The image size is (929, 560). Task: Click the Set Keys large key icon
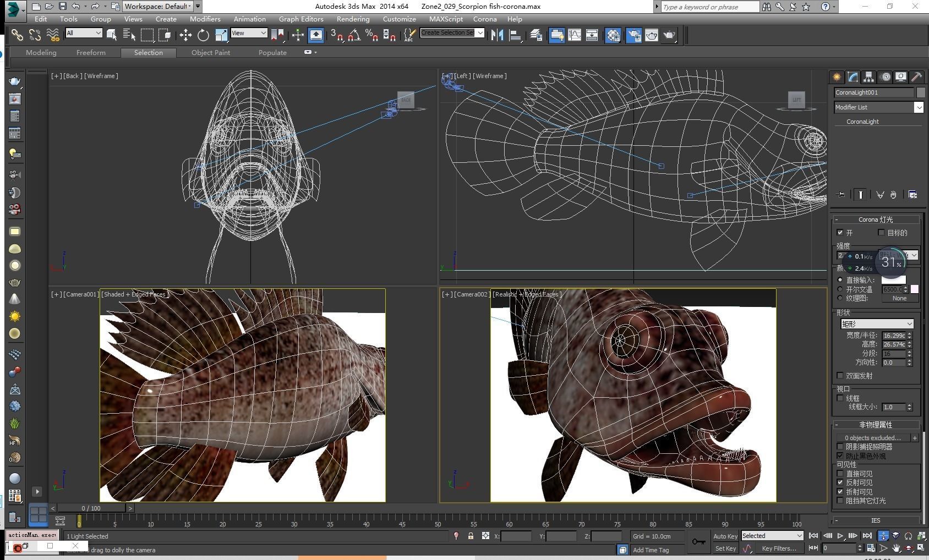pyautogui.click(x=699, y=542)
